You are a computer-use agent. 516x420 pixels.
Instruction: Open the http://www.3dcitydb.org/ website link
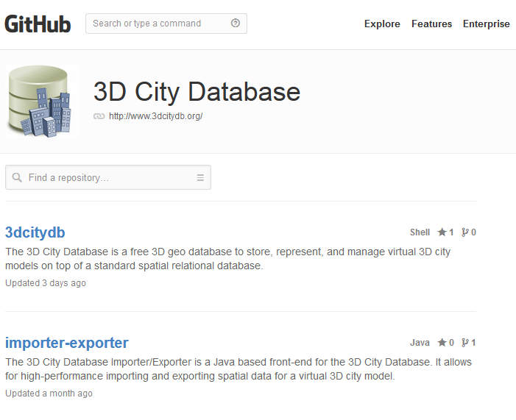[155, 116]
